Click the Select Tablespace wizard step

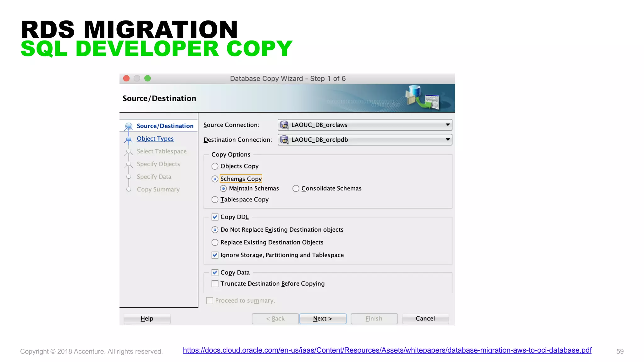tap(162, 151)
